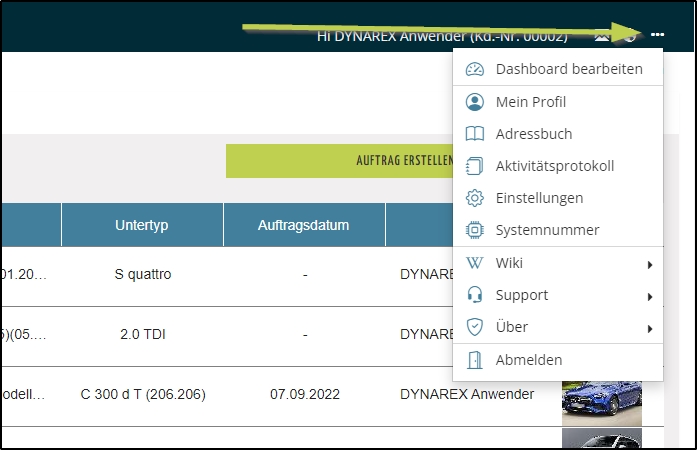
Task: Select Dashboard bearbeiten menu entry
Action: coord(568,69)
